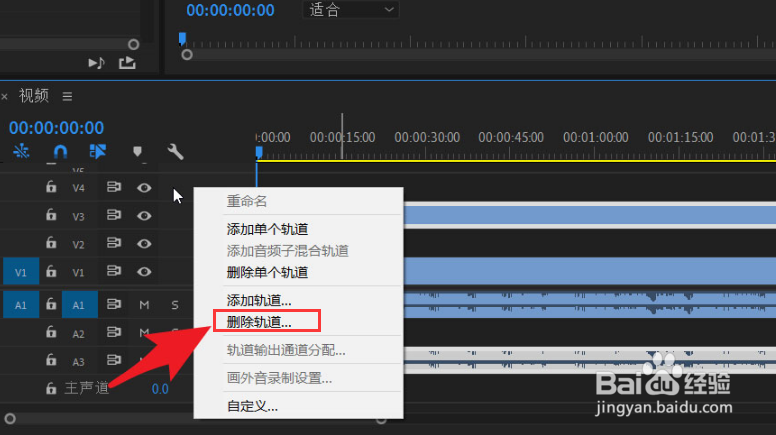Choose 添加单个轨道 from context menu

[267, 229]
